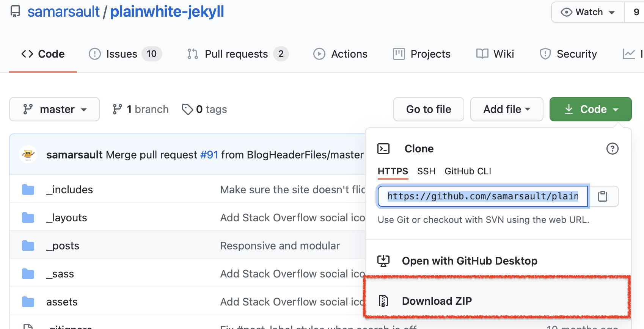Screen dimensions: 644x329
Task: Click the samarsault avatar thumbnail
Action: 28,154
